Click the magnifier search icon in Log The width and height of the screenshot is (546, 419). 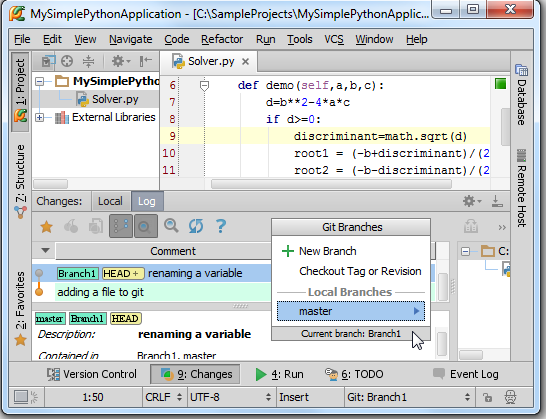point(171,226)
